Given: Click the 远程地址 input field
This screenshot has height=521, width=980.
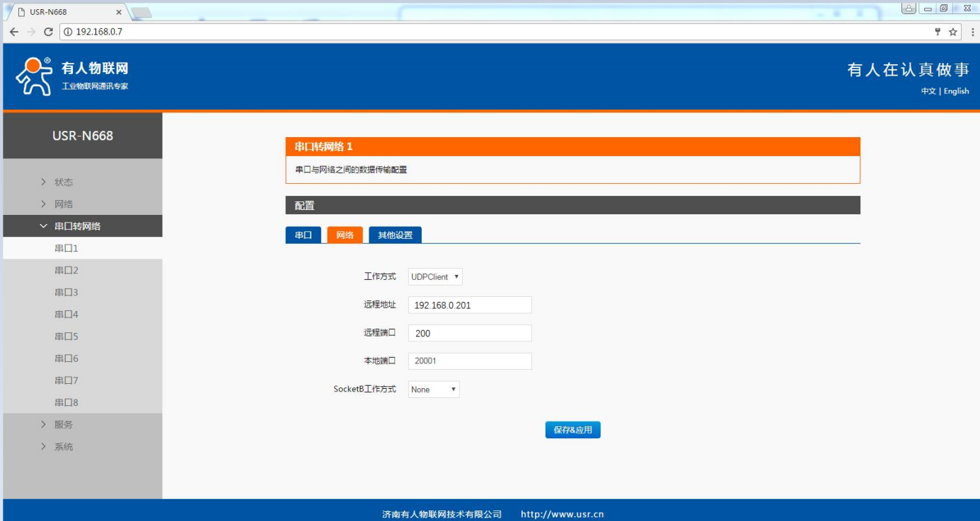Looking at the screenshot, I should tap(470, 305).
